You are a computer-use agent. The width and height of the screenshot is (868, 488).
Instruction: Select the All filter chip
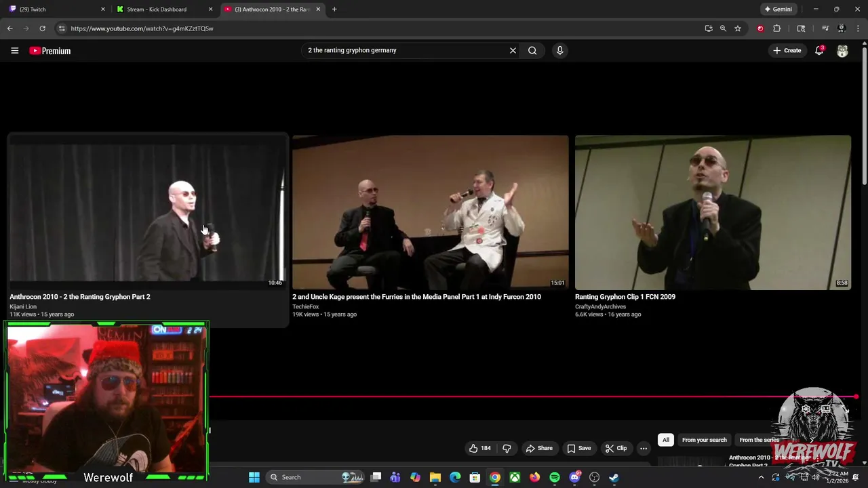[666, 440]
